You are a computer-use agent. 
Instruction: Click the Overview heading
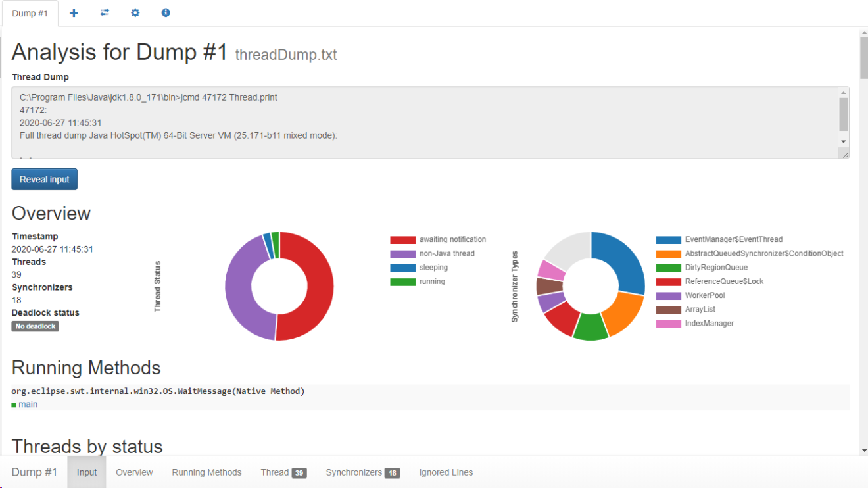[51, 214]
